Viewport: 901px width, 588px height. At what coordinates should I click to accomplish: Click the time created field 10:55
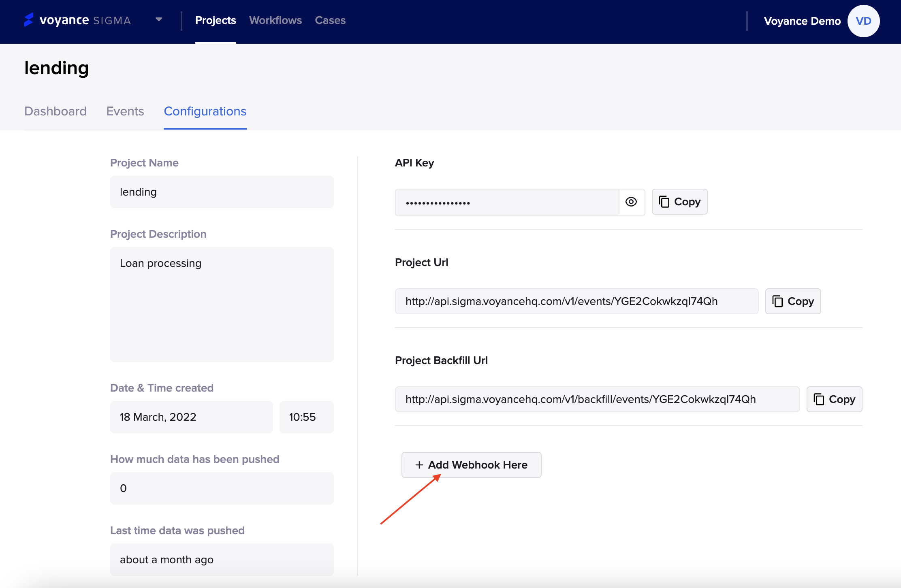(307, 417)
